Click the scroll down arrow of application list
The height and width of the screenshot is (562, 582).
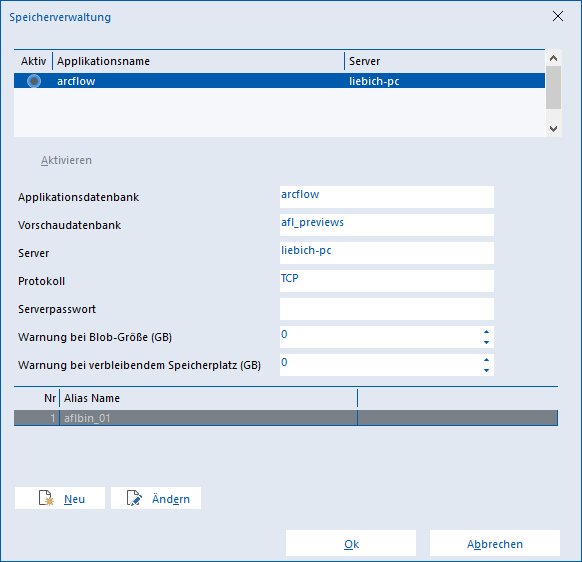pos(553,129)
